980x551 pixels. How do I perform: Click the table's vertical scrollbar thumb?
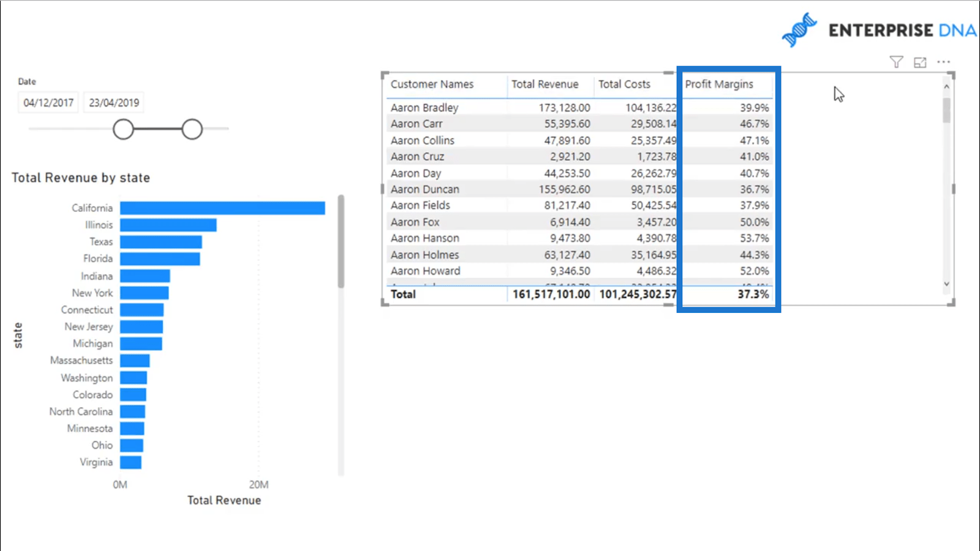point(946,110)
